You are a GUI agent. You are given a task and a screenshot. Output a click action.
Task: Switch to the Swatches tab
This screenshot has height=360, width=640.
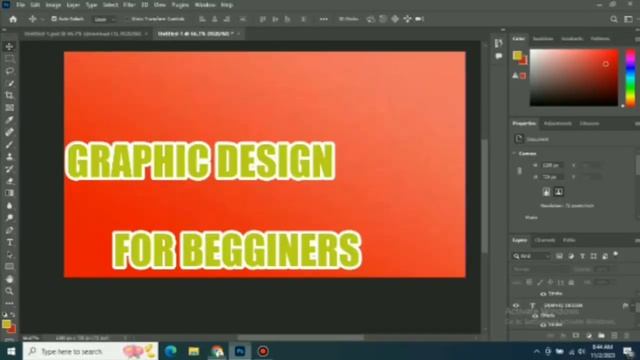[x=543, y=38]
